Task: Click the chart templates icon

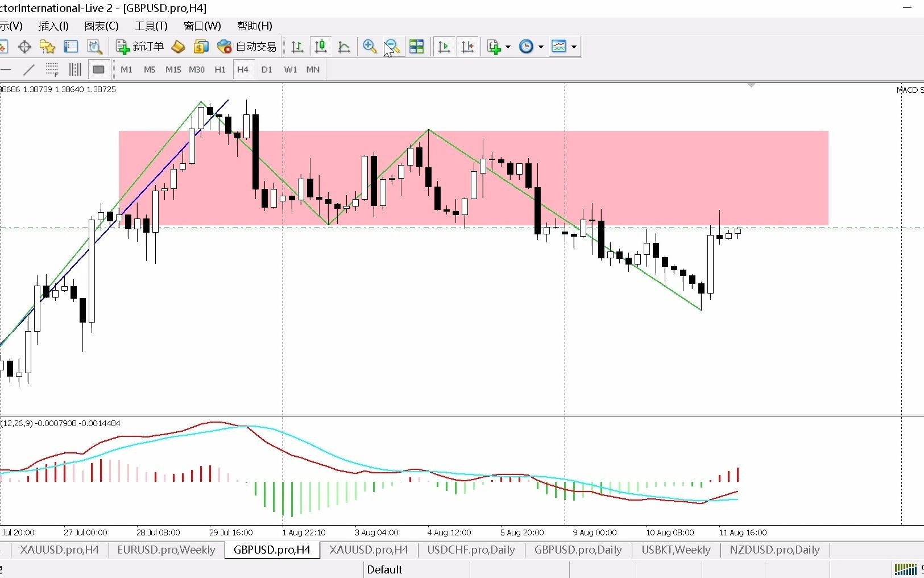Action: [559, 47]
